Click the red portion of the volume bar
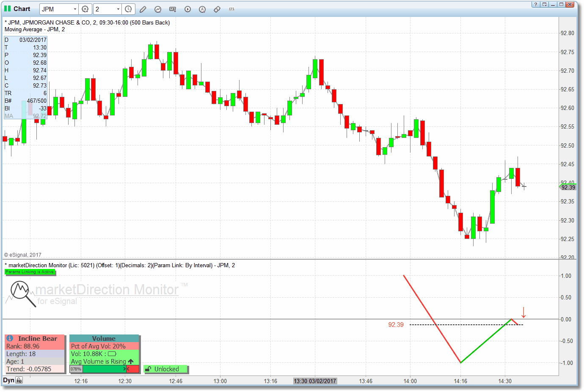The width and height of the screenshot is (584, 392). pos(133,369)
